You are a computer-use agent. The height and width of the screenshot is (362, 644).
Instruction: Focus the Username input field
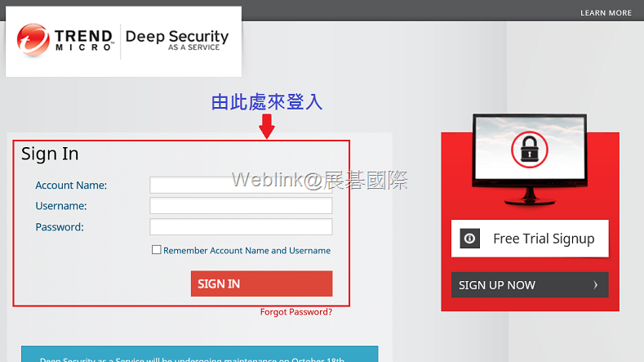pos(241,206)
